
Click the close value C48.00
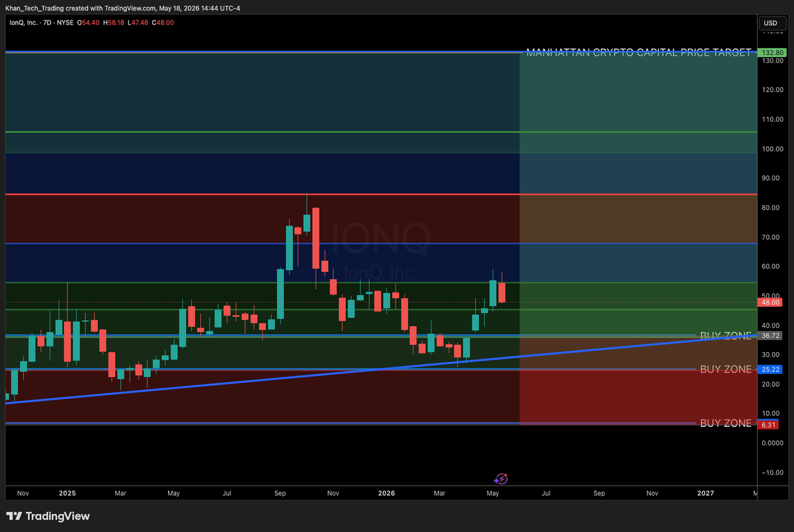(163, 22)
